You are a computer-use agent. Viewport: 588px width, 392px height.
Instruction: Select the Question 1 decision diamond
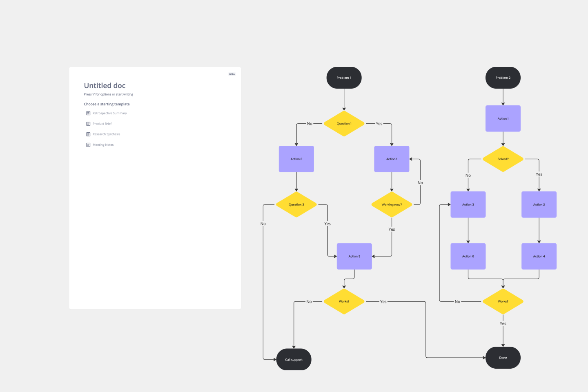344,123
